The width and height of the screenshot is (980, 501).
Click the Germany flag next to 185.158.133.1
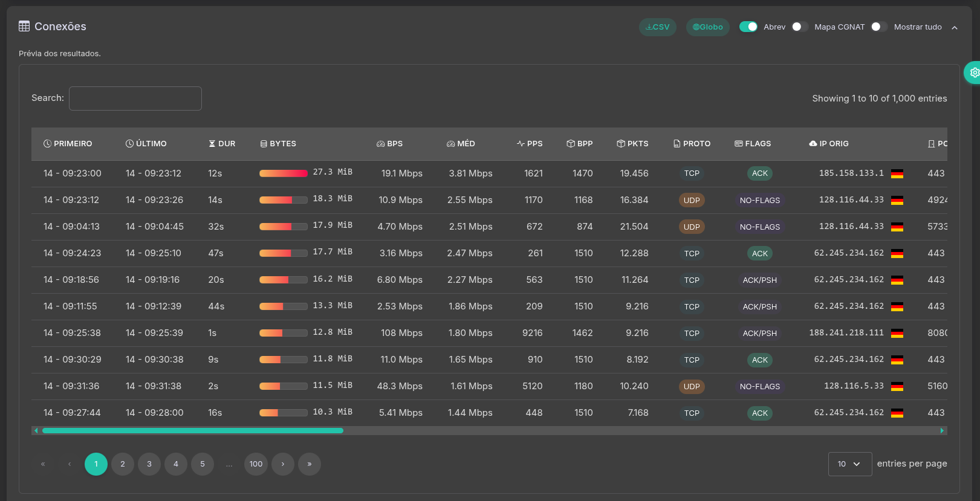pyautogui.click(x=897, y=174)
